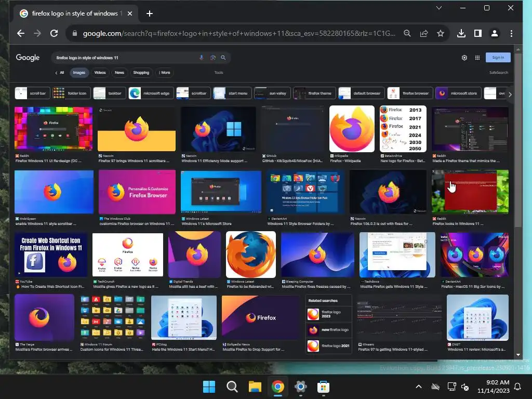Select related search new firefox logo

click(x=328, y=330)
